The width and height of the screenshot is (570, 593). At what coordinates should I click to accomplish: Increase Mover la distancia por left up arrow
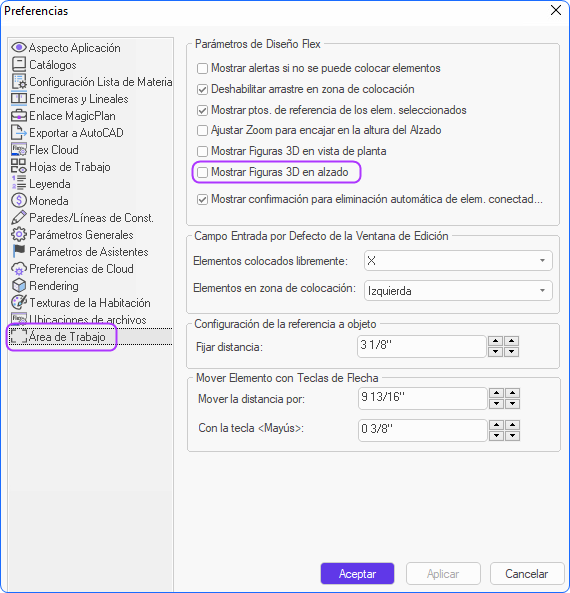496,393
